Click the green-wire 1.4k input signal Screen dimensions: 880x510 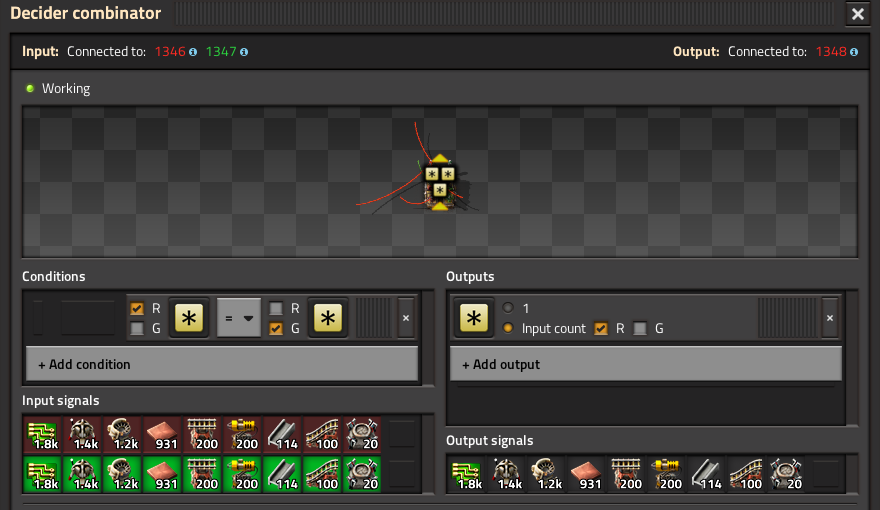(x=82, y=475)
